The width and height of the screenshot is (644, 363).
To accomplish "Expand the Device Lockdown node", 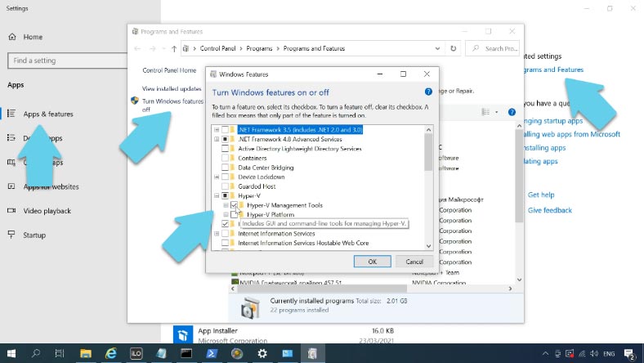I will [x=217, y=177].
